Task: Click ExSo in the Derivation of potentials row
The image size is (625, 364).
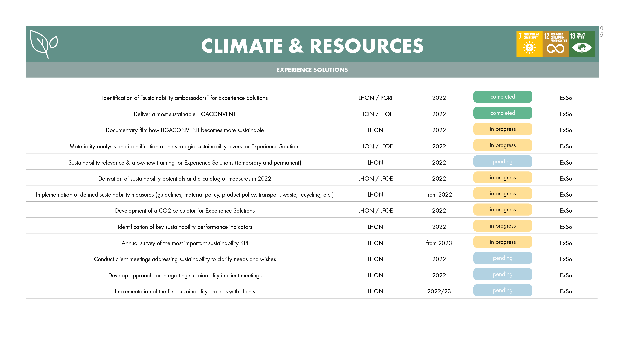Action: tap(566, 179)
